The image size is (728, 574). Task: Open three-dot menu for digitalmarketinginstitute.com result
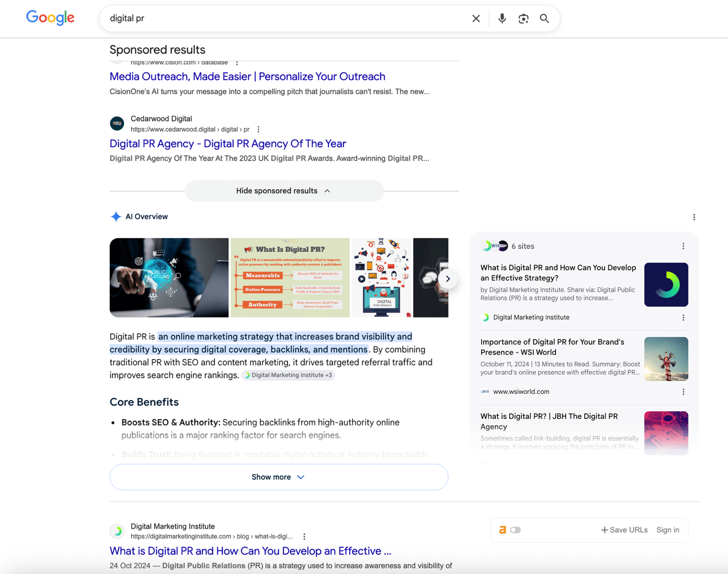pyautogui.click(x=304, y=537)
